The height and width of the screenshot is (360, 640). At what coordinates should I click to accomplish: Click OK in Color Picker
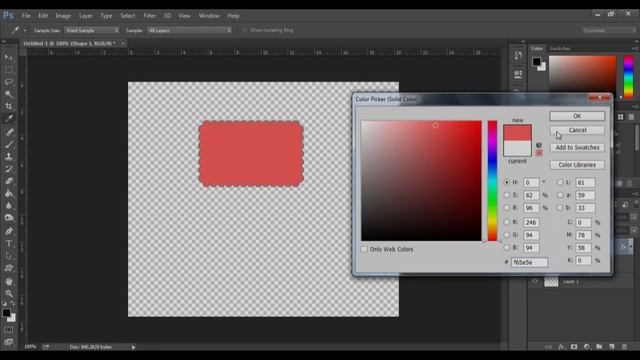click(x=577, y=116)
